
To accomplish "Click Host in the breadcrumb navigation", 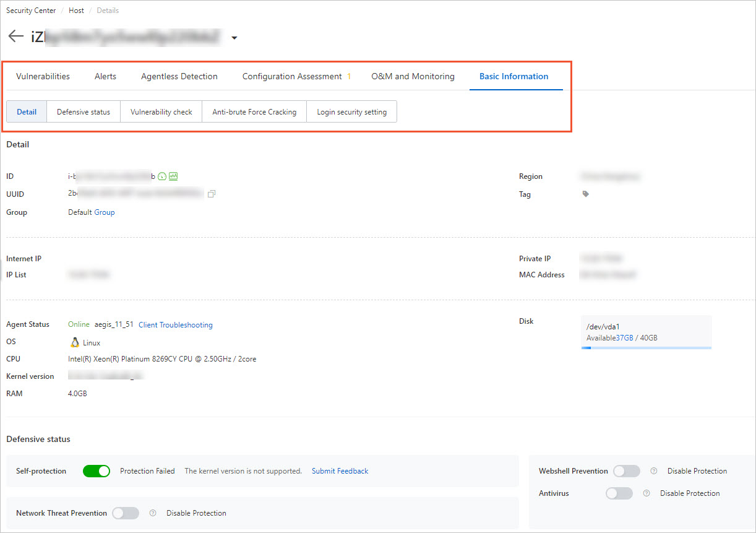I will (76, 10).
